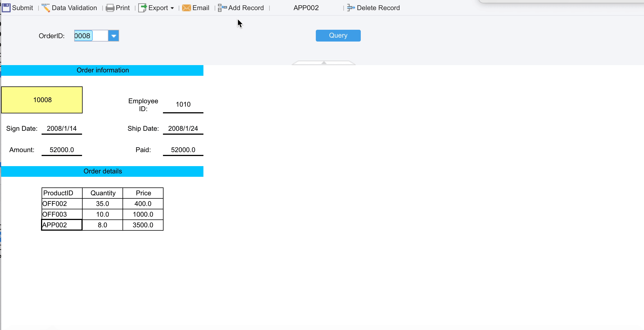
Task: Click the Paid 52000.0 field
Action: point(183,150)
